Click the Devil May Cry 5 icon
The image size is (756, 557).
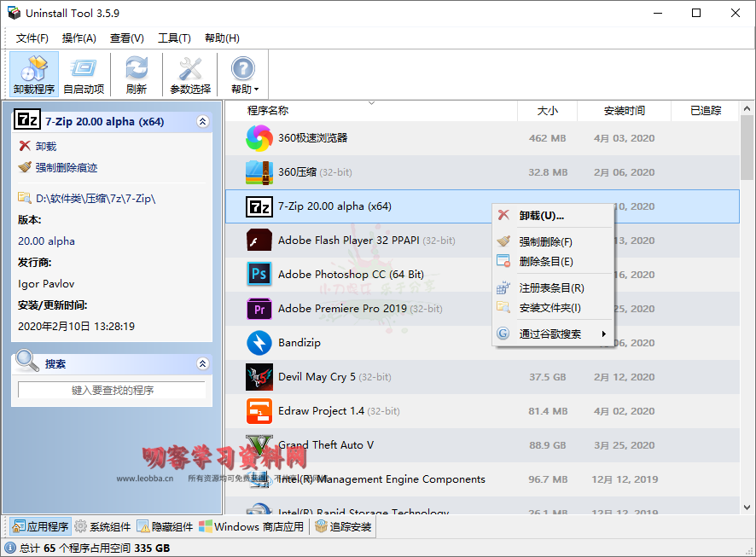259,377
